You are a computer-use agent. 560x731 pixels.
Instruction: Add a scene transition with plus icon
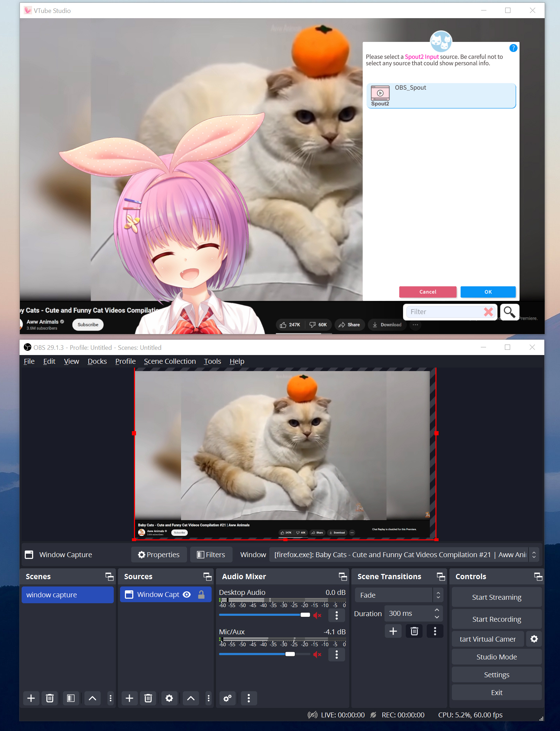coord(393,631)
